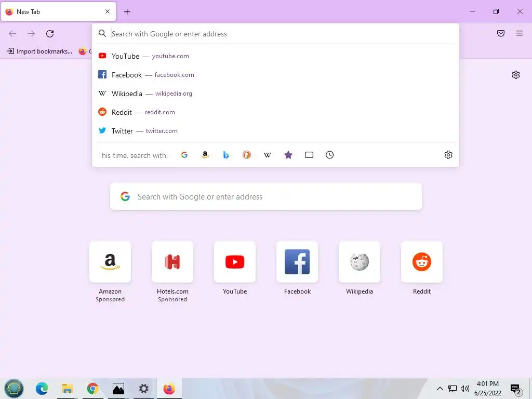The height and width of the screenshot is (399, 532).
Task: Click Import bookmarks in bookmarks toolbar
Action: (39, 51)
